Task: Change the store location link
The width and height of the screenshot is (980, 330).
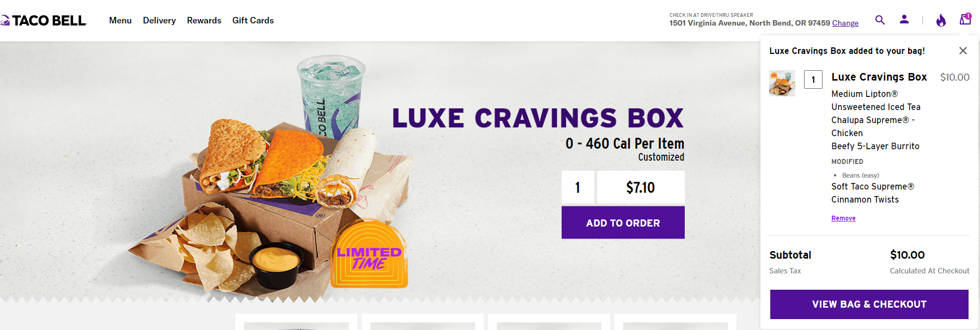Action: (845, 23)
